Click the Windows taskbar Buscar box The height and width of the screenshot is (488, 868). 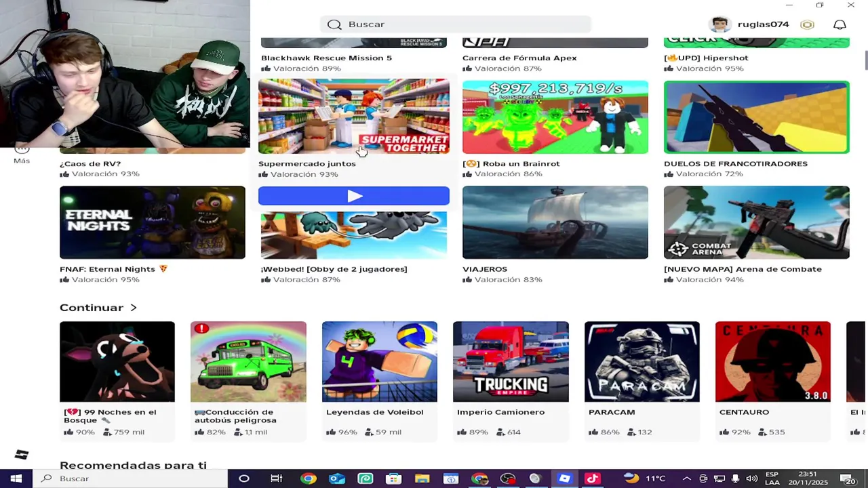coord(130,479)
